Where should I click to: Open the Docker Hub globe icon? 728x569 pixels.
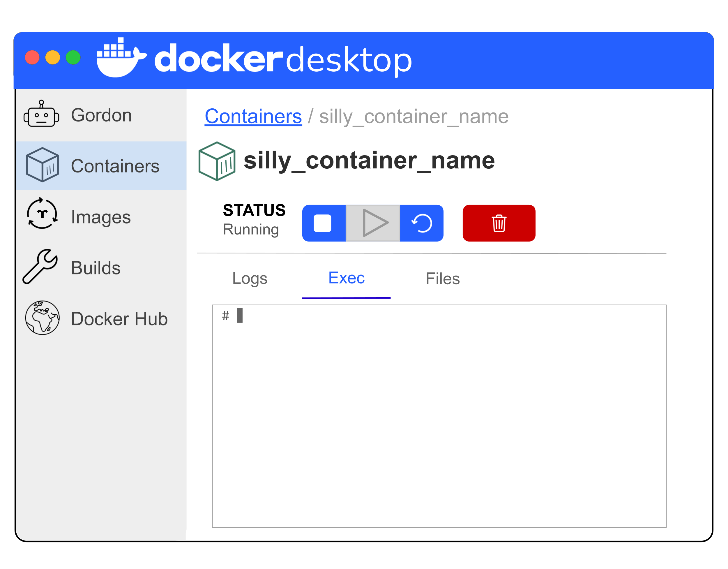coord(42,318)
